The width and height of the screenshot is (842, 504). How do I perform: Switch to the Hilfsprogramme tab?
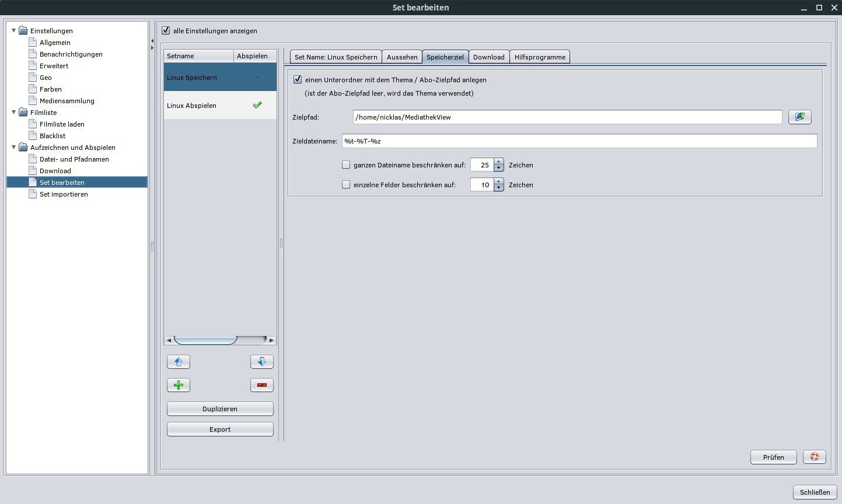540,57
